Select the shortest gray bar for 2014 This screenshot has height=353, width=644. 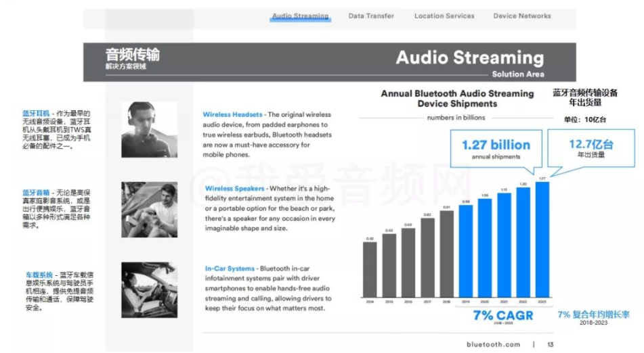tap(370, 269)
